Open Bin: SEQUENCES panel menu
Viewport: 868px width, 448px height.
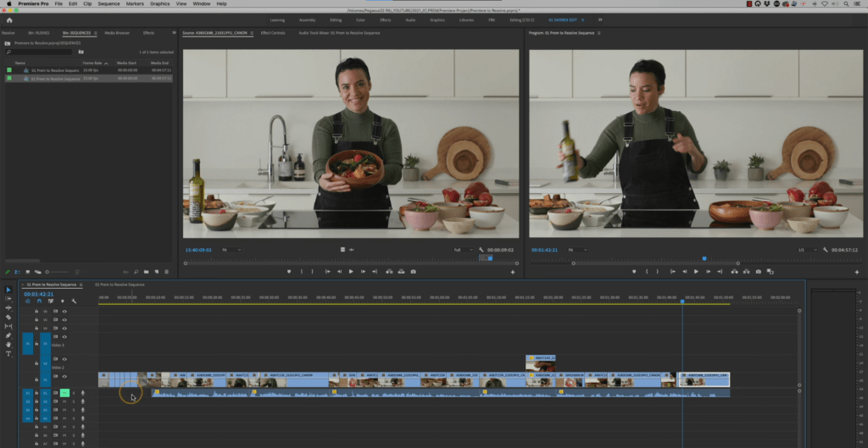[95, 33]
